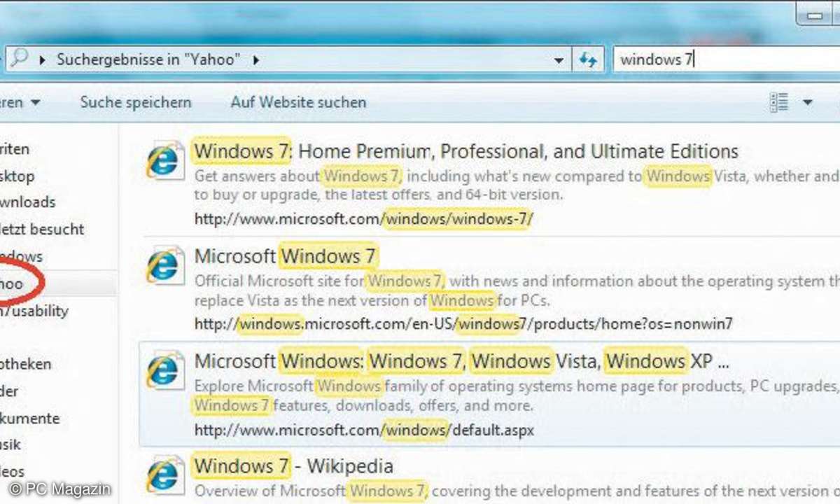Click URL microsoft.com/windows/windows-7/
Viewport: 840px width, 504px height.
click(363, 219)
